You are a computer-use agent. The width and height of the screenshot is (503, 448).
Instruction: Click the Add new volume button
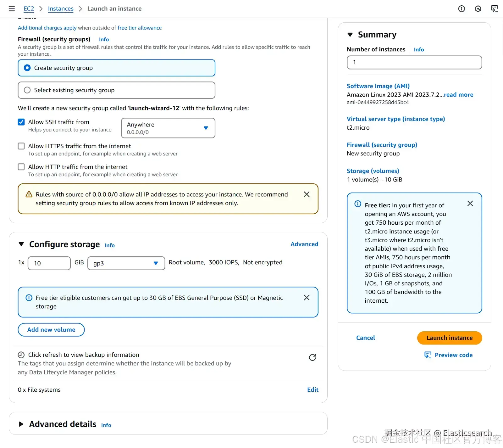point(51,330)
